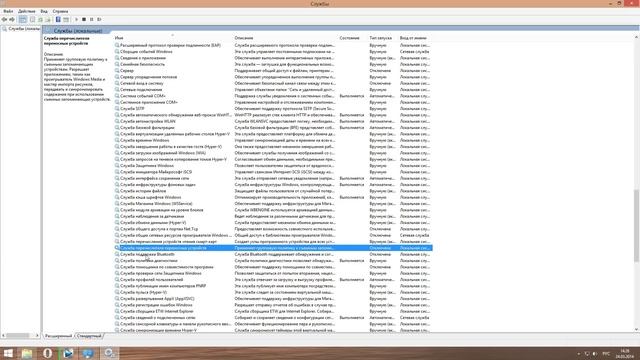
Task: Click the blue Help toolbar icon
Action: (58, 19)
